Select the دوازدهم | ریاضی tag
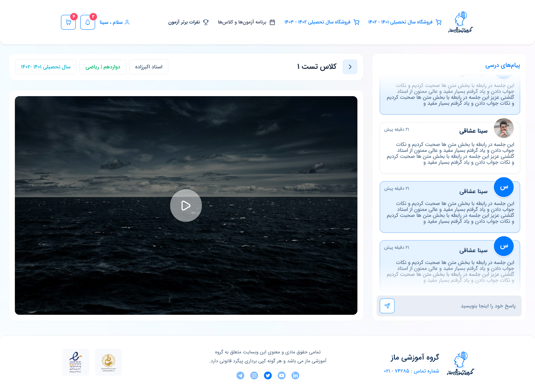 click(103, 67)
